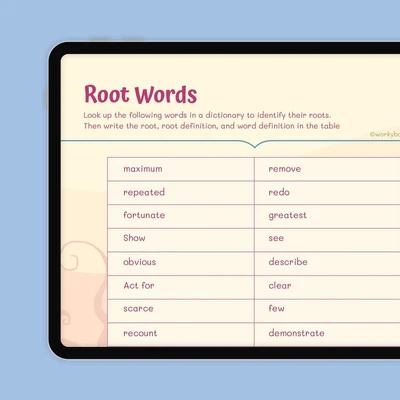Click the repeated table cell
Image resolution: width=400 pixels, height=400 pixels.
click(181, 193)
